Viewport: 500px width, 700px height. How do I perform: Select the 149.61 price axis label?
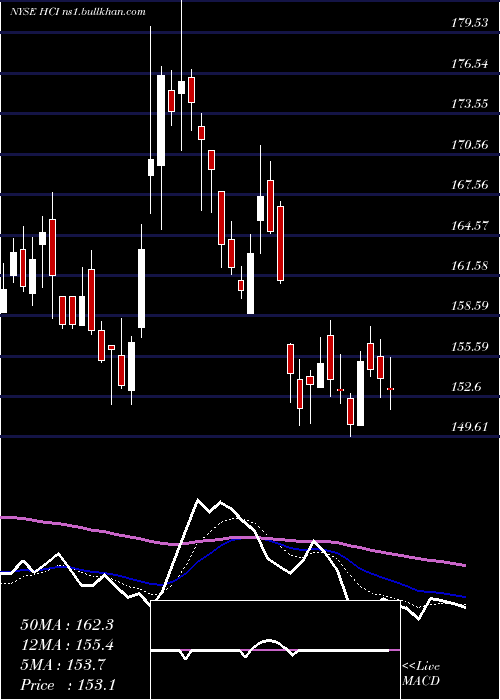pyautogui.click(x=469, y=427)
